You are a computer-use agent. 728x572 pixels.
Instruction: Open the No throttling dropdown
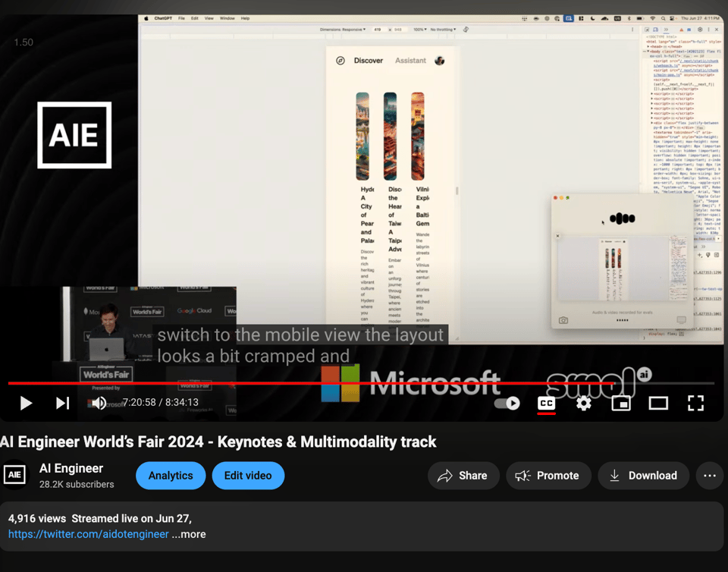click(x=442, y=29)
